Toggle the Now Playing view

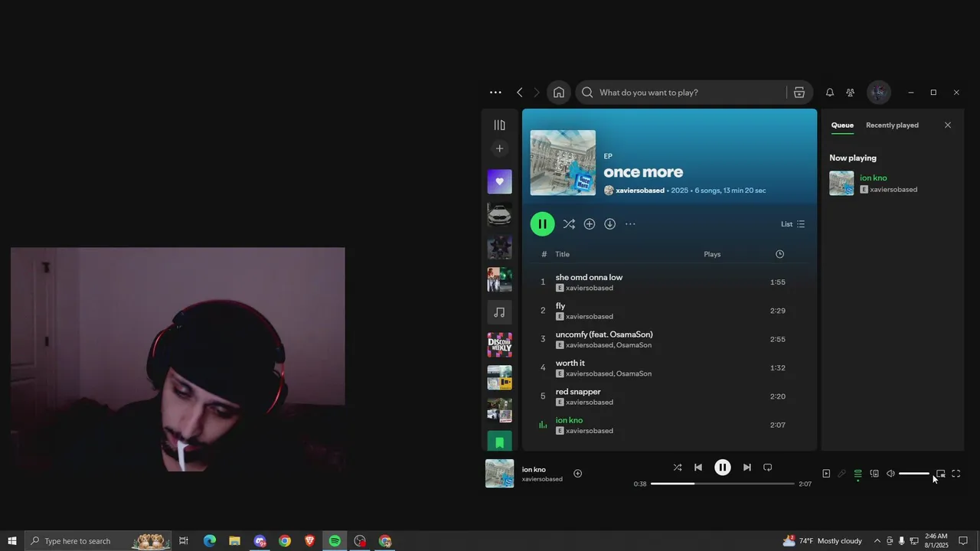pos(826,474)
